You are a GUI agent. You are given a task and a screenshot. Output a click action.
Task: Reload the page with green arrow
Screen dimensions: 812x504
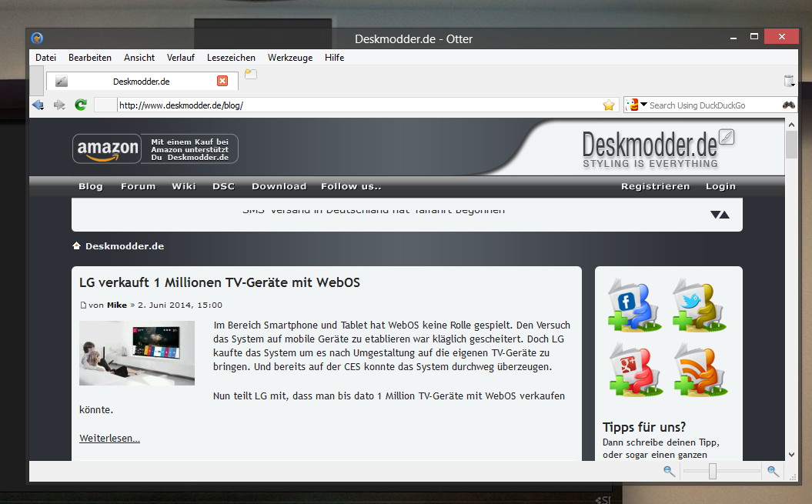click(x=81, y=105)
